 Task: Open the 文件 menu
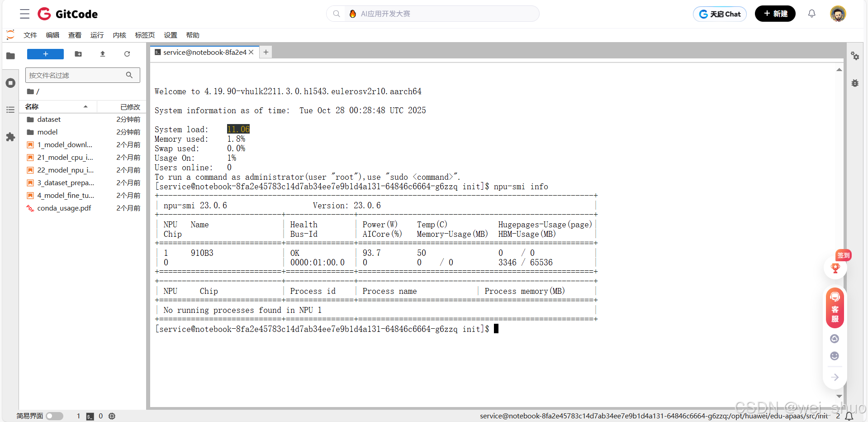tap(30, 35)
